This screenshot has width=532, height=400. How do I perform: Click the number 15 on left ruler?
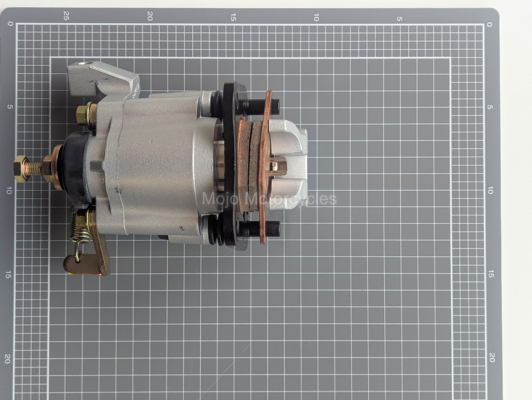point(8,275)
